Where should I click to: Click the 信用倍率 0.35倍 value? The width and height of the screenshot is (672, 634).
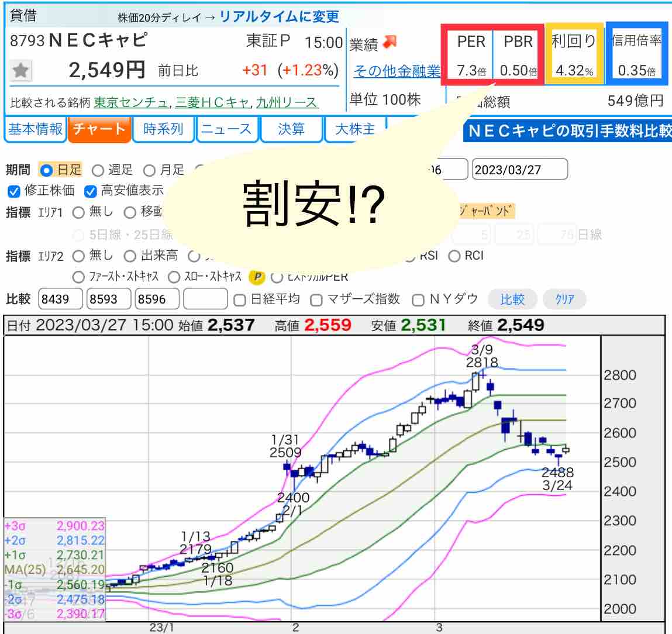(636, 70)
